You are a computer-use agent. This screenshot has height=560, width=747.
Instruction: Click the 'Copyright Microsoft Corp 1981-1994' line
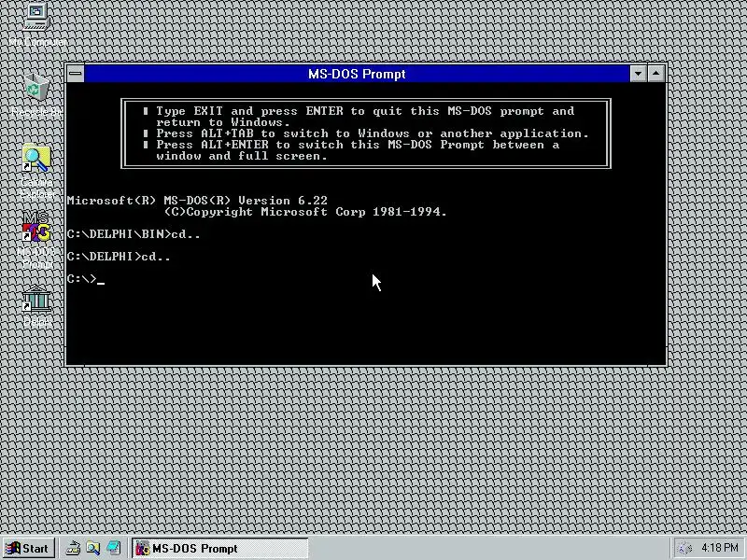[x=305, y=212]
